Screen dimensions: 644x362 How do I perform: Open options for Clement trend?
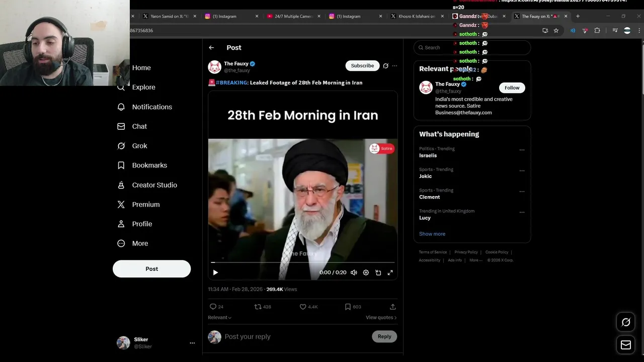(522, 192)
